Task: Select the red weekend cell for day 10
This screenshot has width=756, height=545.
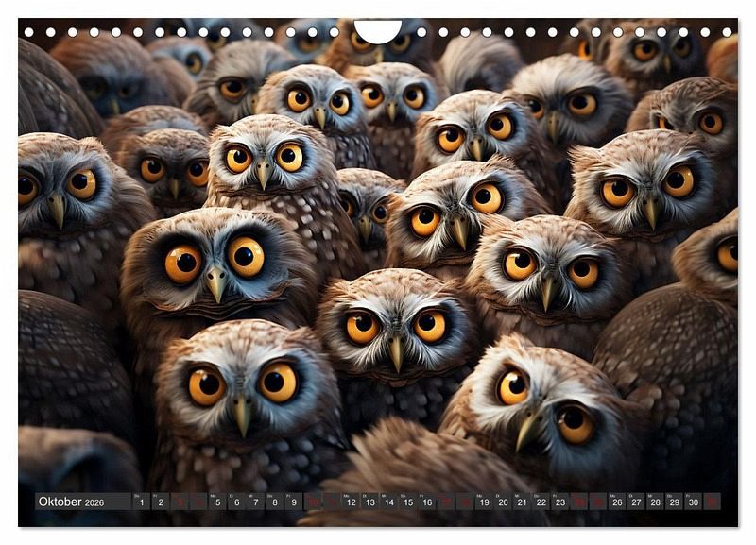Action: (x=312, y=502)
